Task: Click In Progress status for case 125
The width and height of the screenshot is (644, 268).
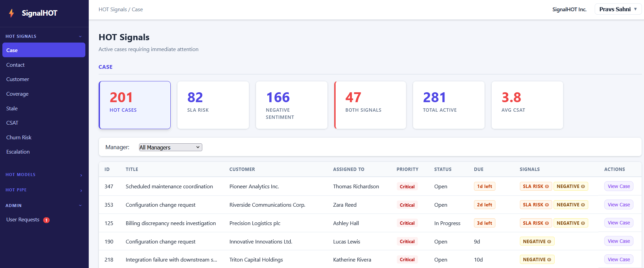Action: point(447,223)
